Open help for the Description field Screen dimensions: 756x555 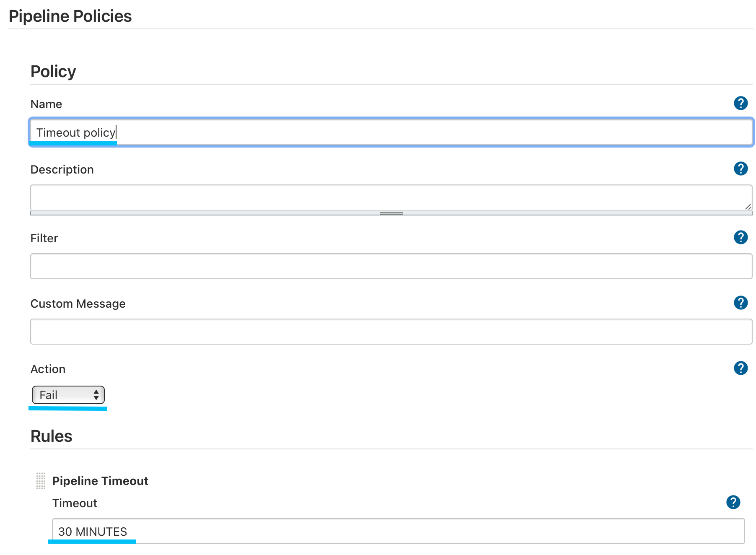coord(740,169)
